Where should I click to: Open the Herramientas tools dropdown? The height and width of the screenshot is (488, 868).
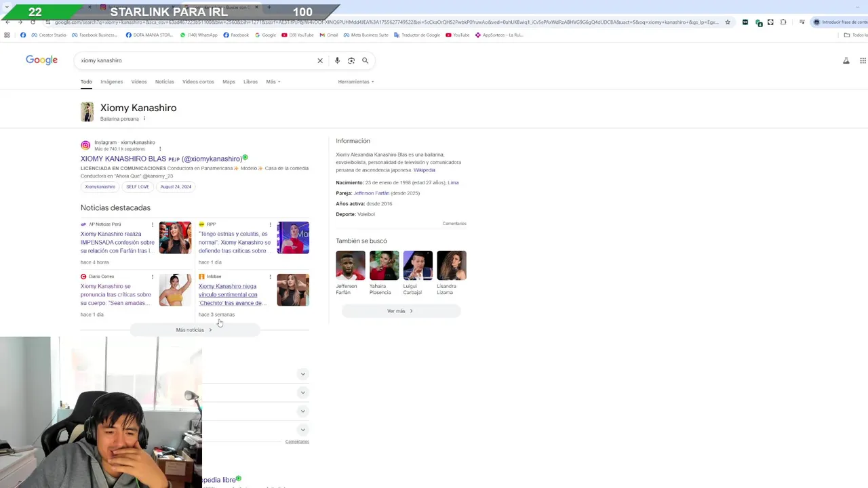356,81
